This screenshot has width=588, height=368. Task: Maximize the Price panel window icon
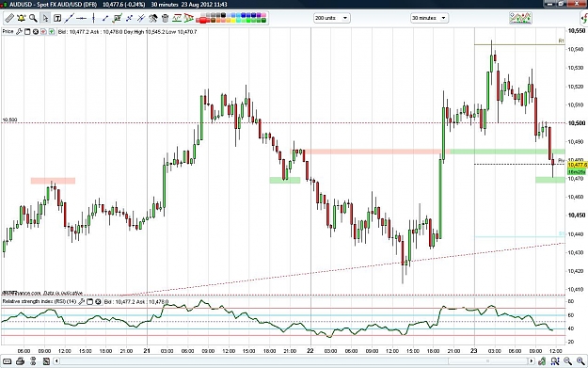coord(27,32)
